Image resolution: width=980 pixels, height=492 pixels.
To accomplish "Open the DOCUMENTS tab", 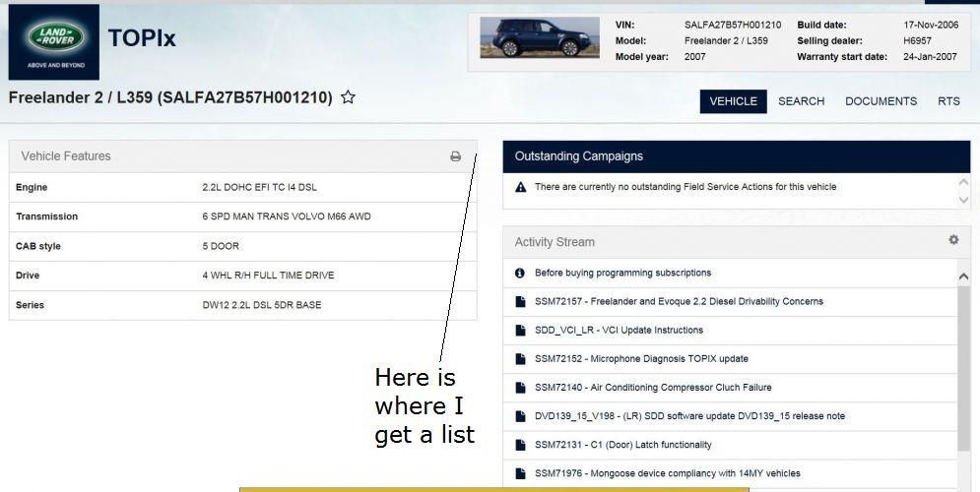I will pos(882,101).
